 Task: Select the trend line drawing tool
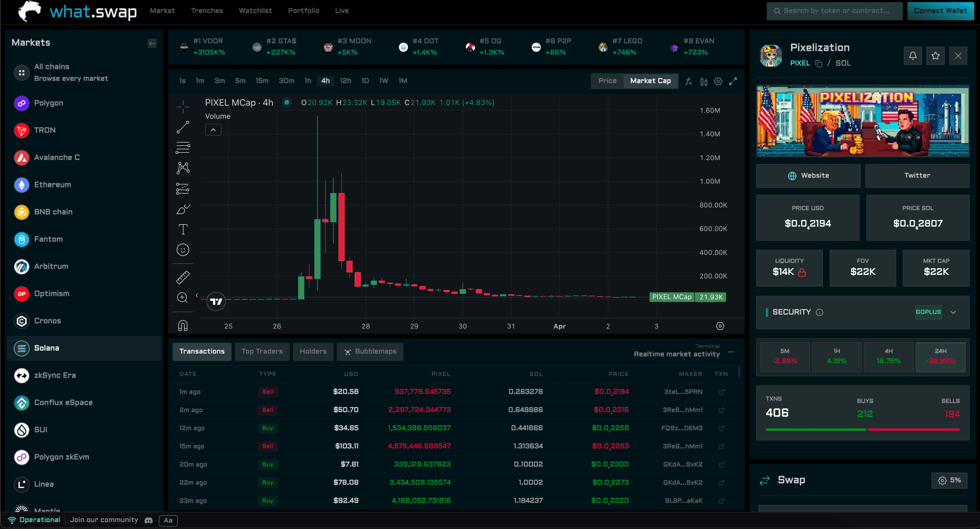pyautogui.click(x=183, y=127)
